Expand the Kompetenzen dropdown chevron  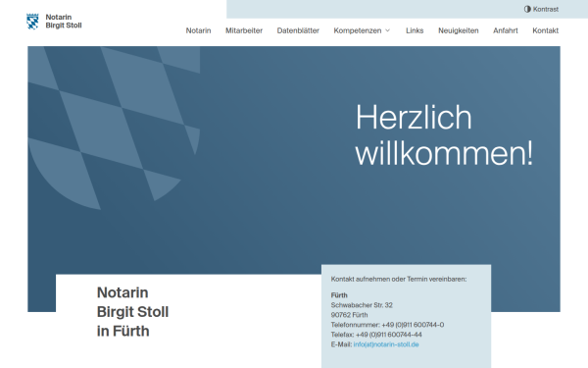click(x=388, y=30)
